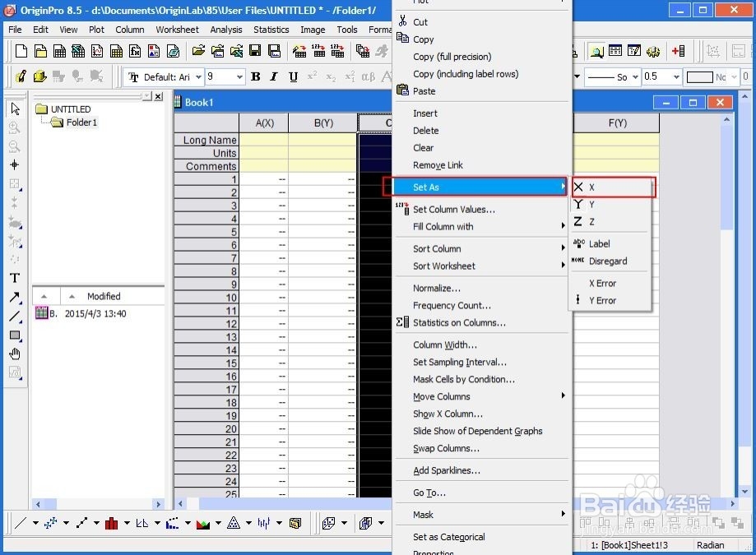Click Project Explorer scroll right arrow
Viewport: 756px width, 555px height.
[158, 504]
